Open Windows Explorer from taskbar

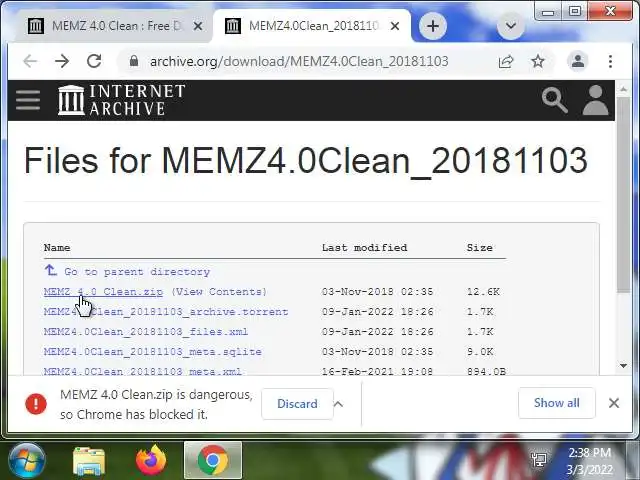pyautogui.click(x=89, y=460)
